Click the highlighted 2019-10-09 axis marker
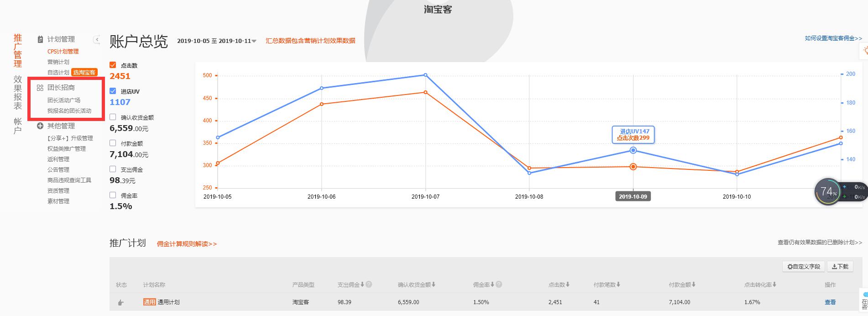This screenshot has height=316, width=868. [x=633, y=197]
